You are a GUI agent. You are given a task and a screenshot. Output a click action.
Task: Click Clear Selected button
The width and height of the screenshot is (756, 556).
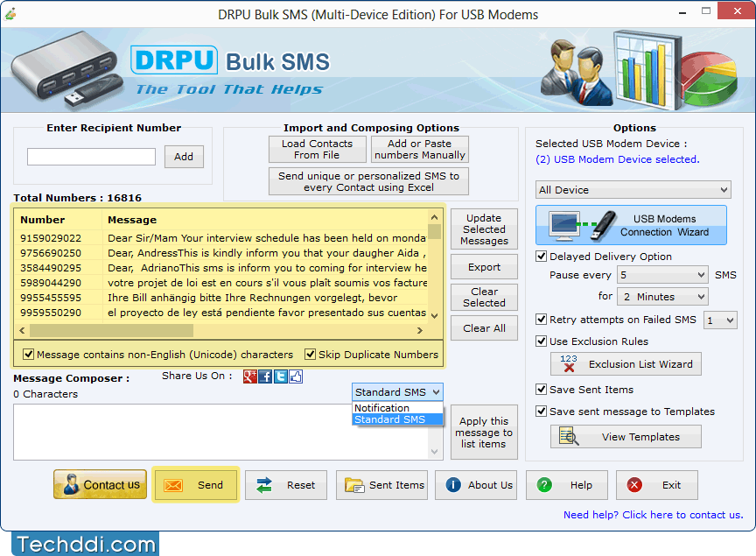(x=484, y=297)
